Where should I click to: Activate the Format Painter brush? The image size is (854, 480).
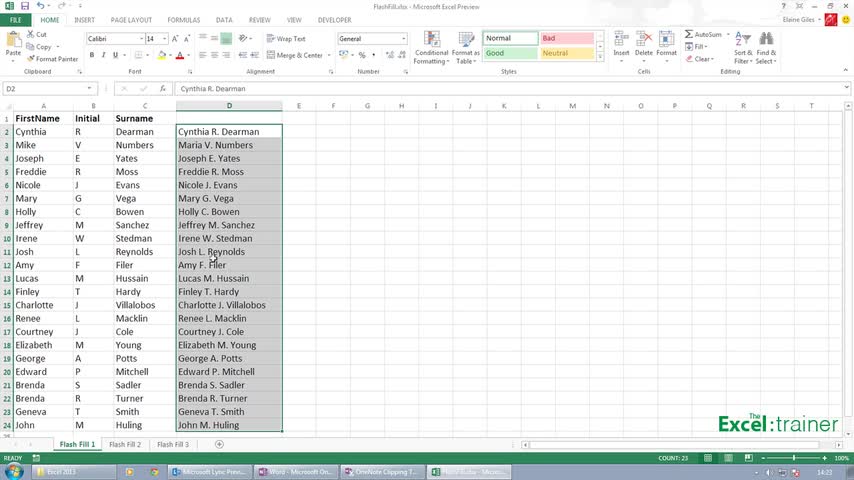[30, 59]
